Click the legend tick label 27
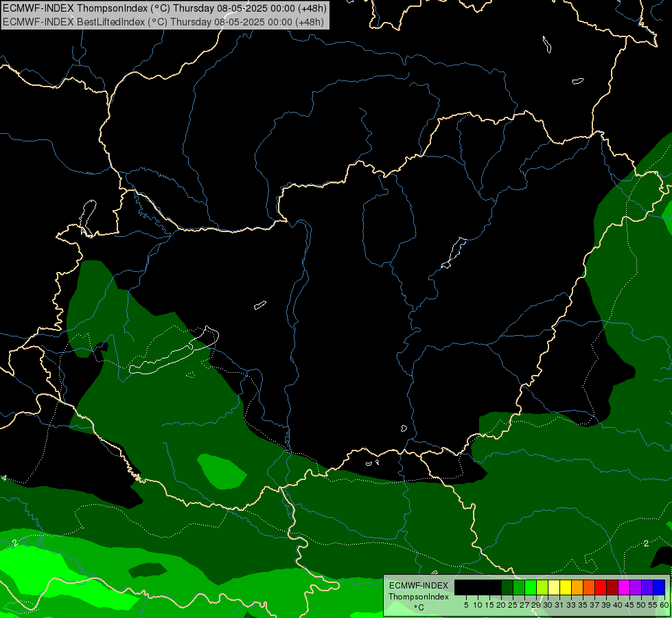This screenshot has height=618, width=672. click(524, 605)
